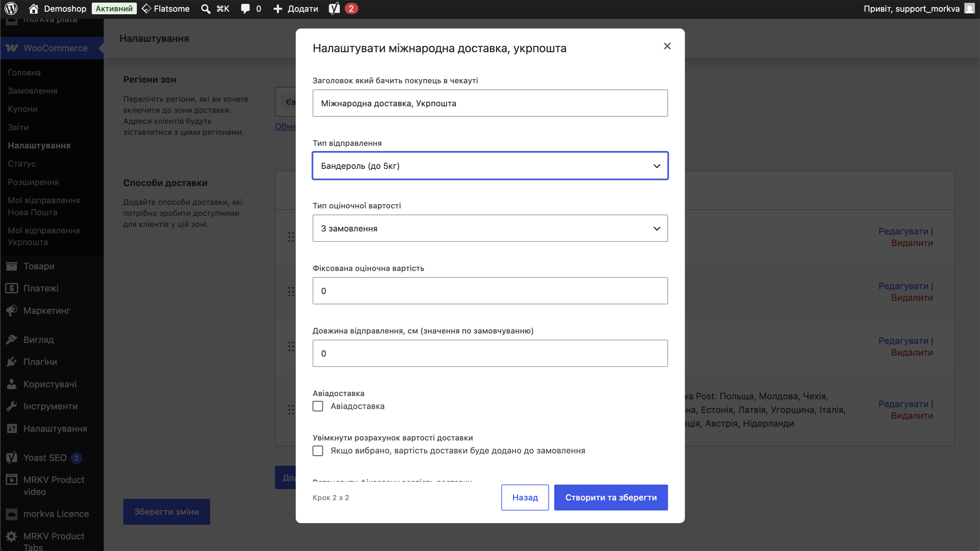Viewport: 980px width, 551px height.
Task: Click Редагувати link for second shipping method
Action: [x=904, y=286]
